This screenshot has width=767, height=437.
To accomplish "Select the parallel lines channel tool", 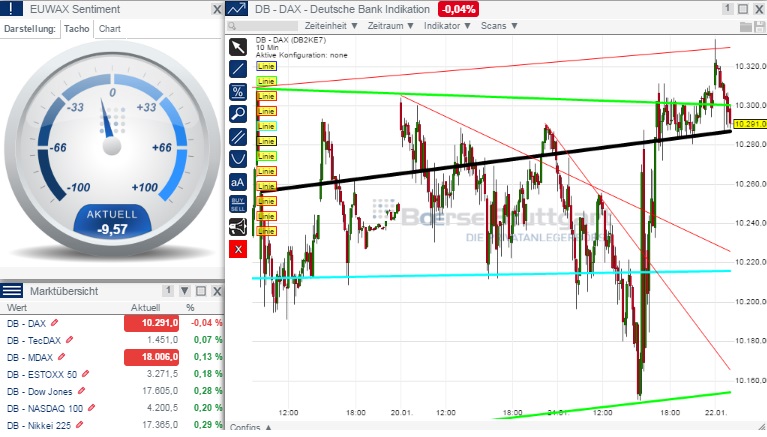I will pyautogui.click(x=238, y=137).
